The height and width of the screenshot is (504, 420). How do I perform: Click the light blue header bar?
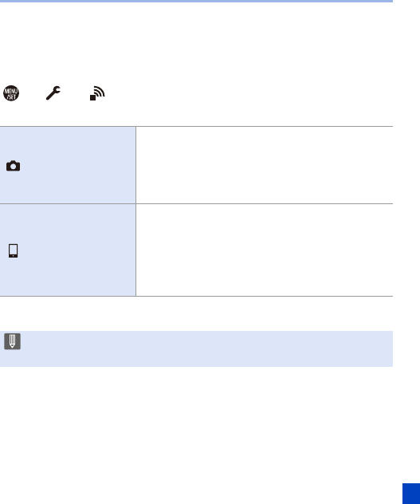click(x=196, y=2)
